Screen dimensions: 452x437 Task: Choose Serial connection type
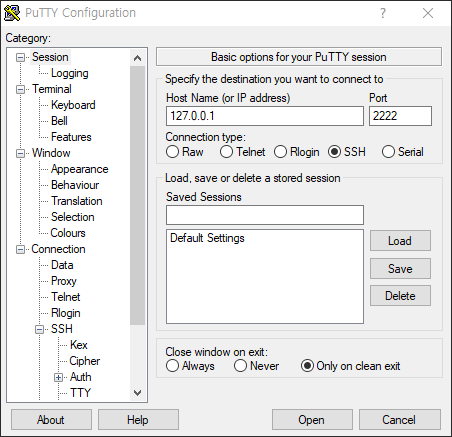pyautogui.click(x=388, y=152)
